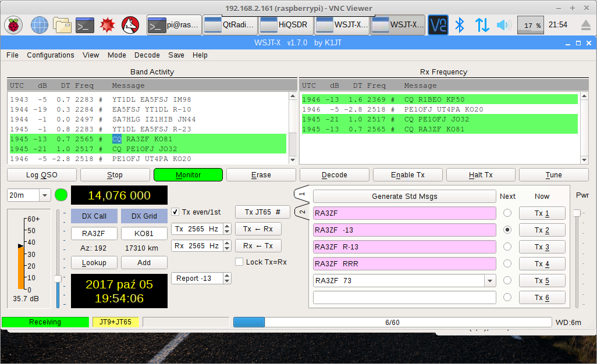Open the RA3ZF 73 message dropdown
This screenshot has width=597, height=364.
point(489,281)
